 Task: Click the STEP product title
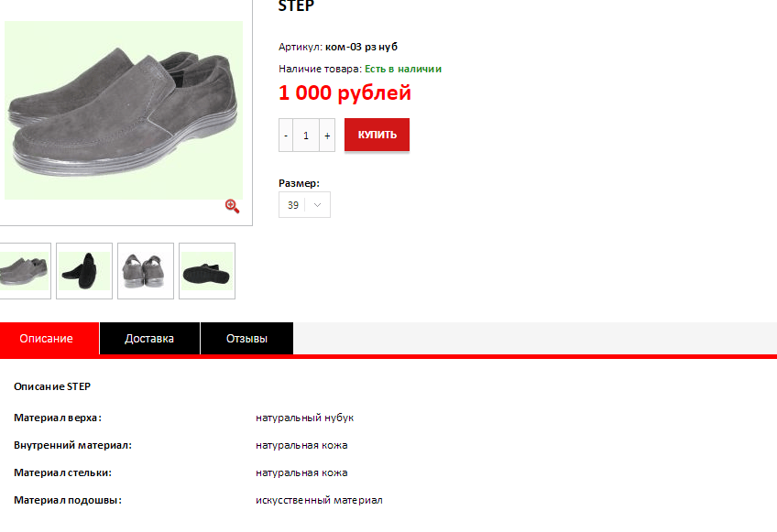click(x=296, y=5)
